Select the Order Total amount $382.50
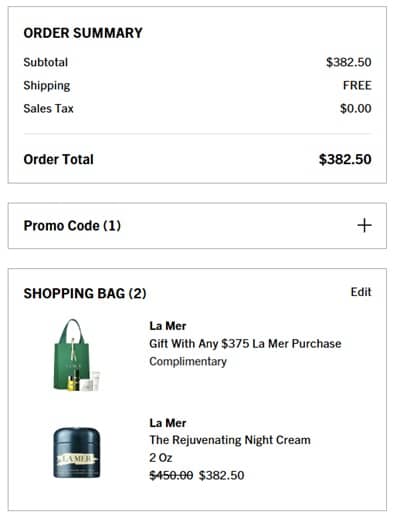This screenshot has height=518, width=400. (x=345, y=159)
